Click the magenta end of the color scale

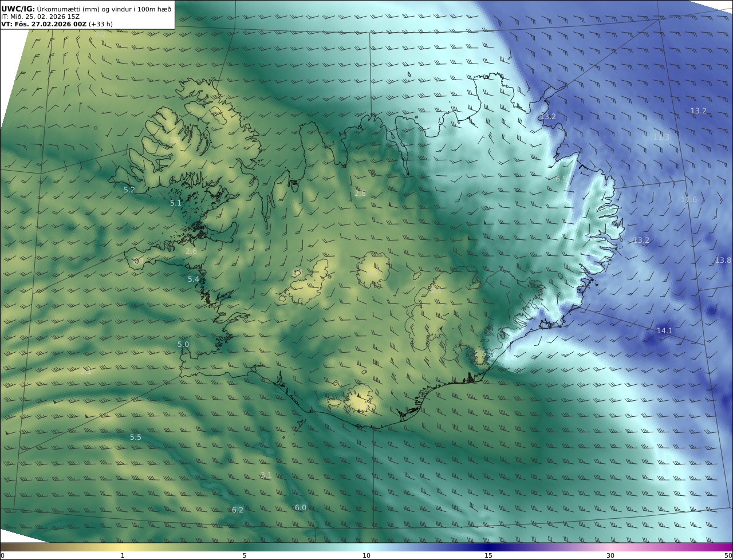point(727,547)
